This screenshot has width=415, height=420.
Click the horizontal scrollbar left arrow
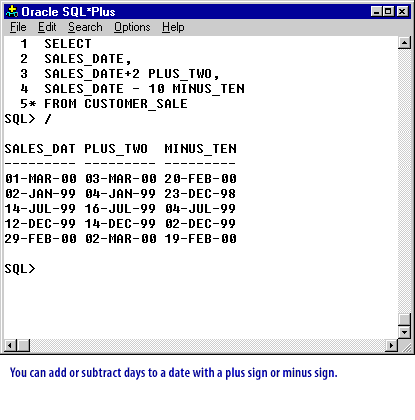tap(10, 345)
